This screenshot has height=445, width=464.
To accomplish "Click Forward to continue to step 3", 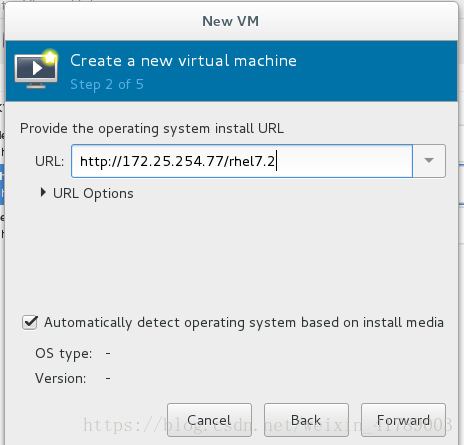I will click(x=403, y=420).
